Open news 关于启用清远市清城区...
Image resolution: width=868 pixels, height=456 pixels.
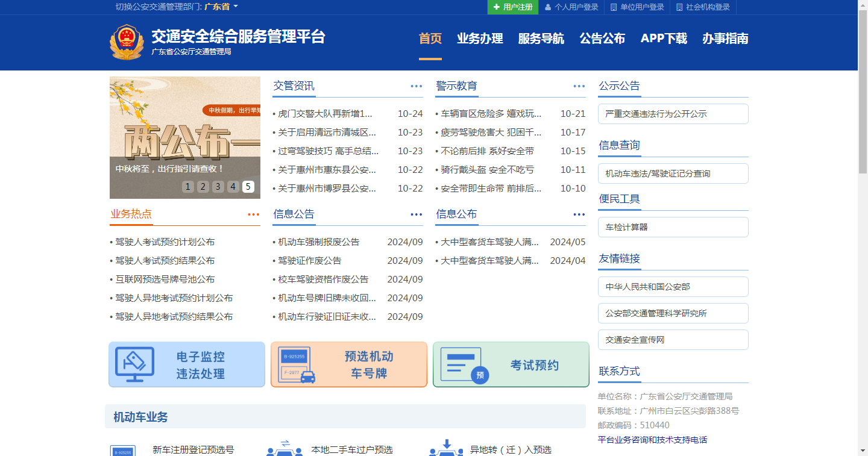coord(327,133)
